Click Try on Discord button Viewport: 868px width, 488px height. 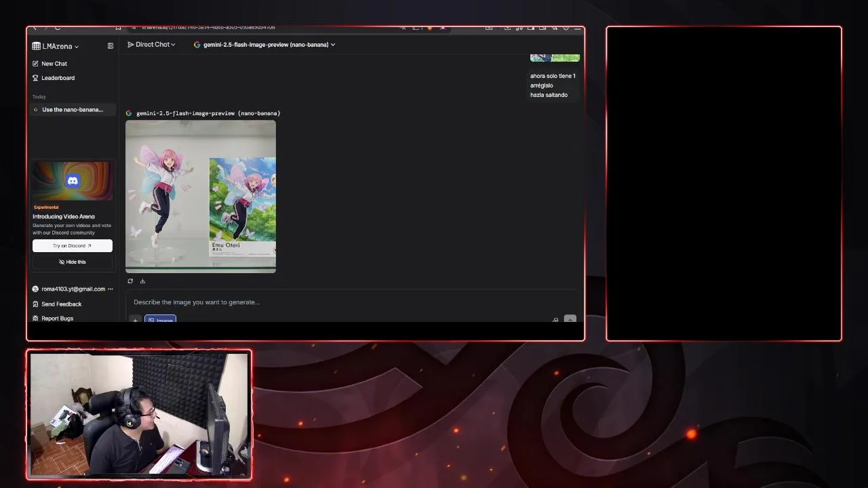pos(73,245)
